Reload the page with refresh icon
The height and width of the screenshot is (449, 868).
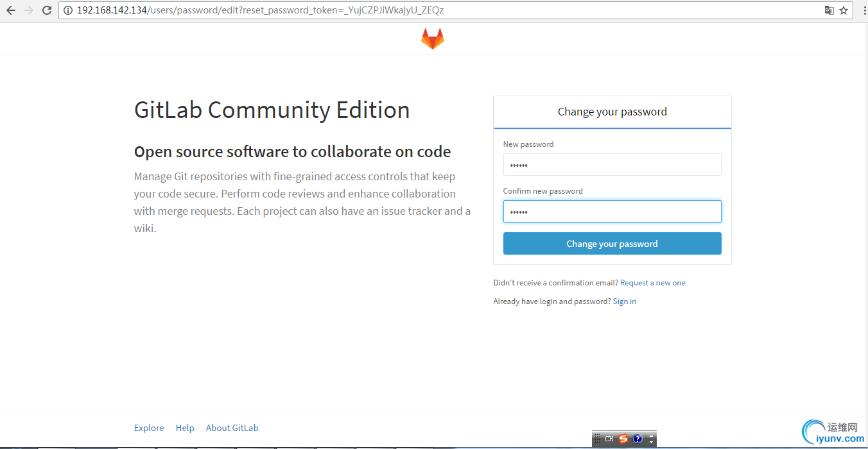point(46,10)
